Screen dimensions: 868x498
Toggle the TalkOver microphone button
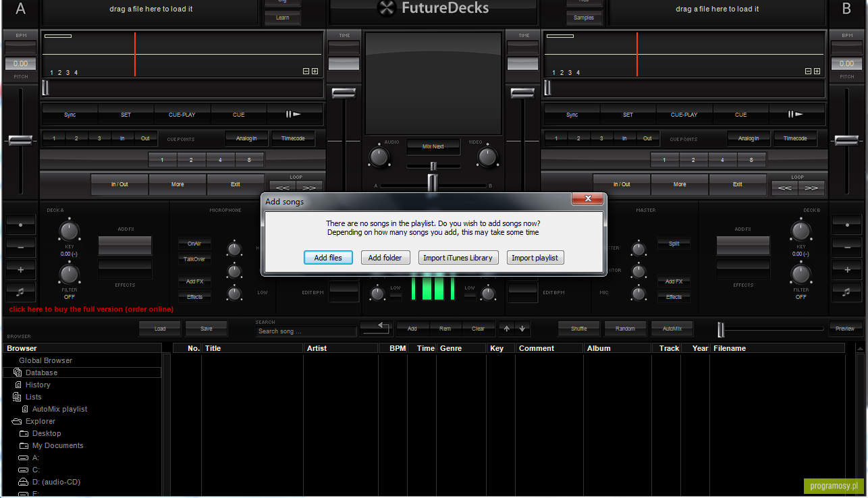click(x=194, y=259)
